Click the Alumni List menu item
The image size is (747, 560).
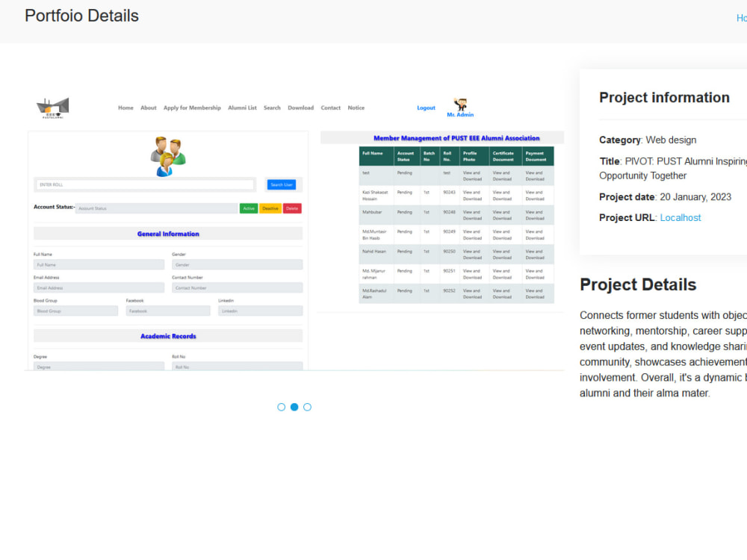(242, 108)
